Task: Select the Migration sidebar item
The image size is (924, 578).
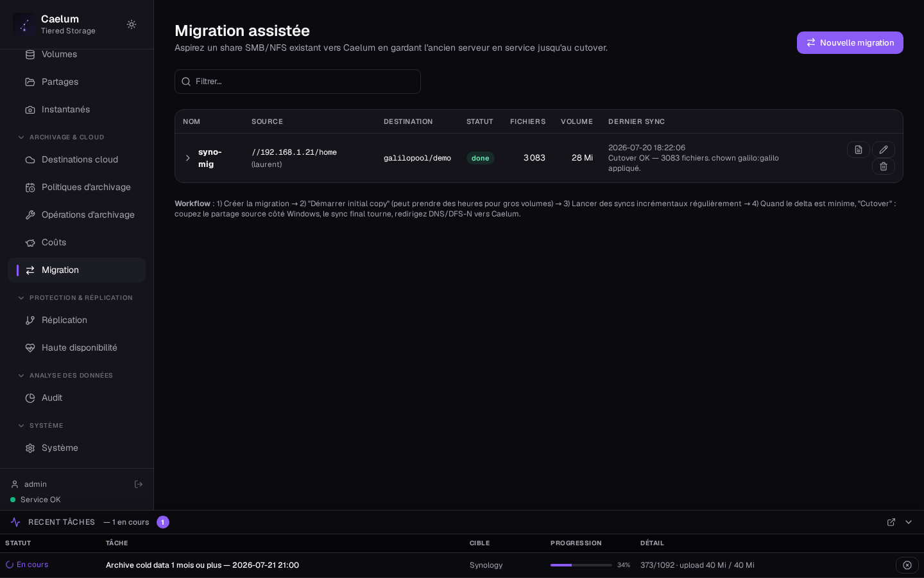Action: point(76,270)
